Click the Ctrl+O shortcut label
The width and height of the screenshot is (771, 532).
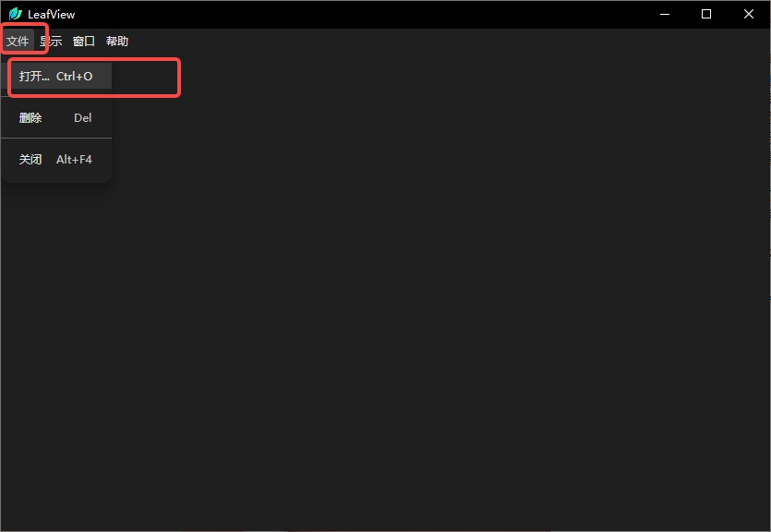74,77
